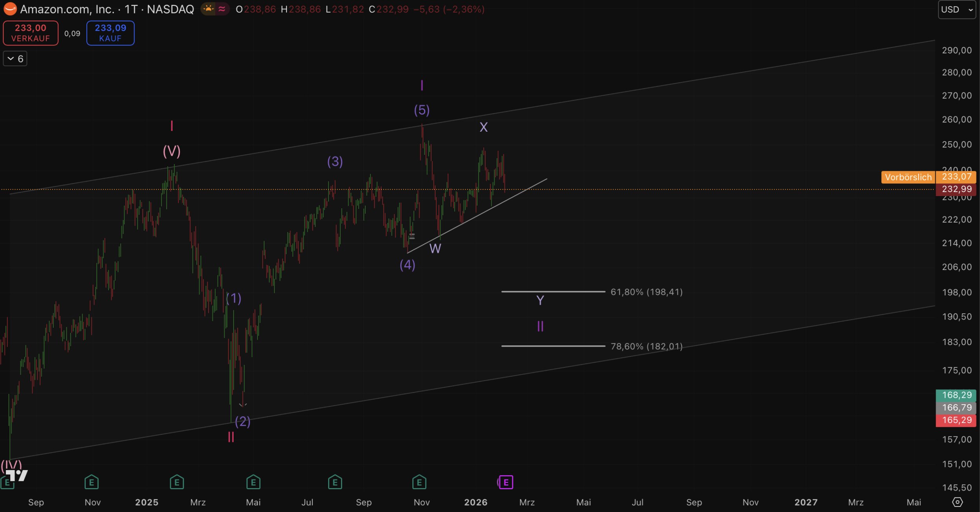Click the earnings E marker near Nov 2025

419,482
